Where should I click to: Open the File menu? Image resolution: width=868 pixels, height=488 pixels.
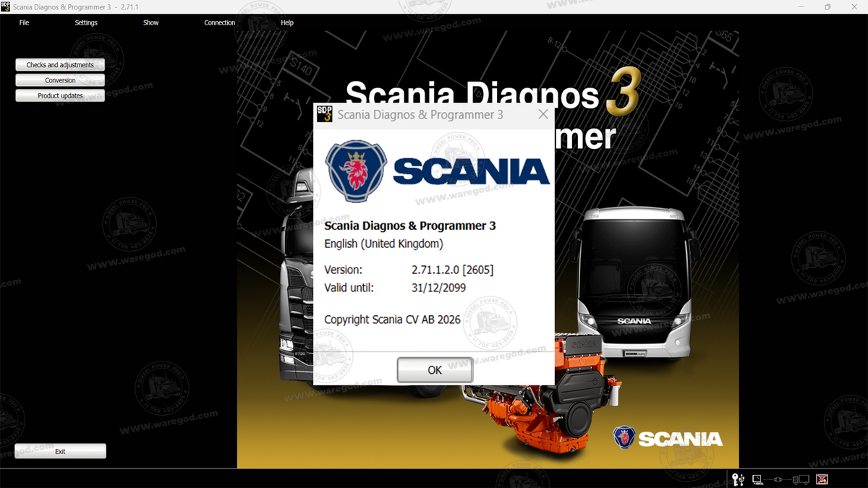24,22
